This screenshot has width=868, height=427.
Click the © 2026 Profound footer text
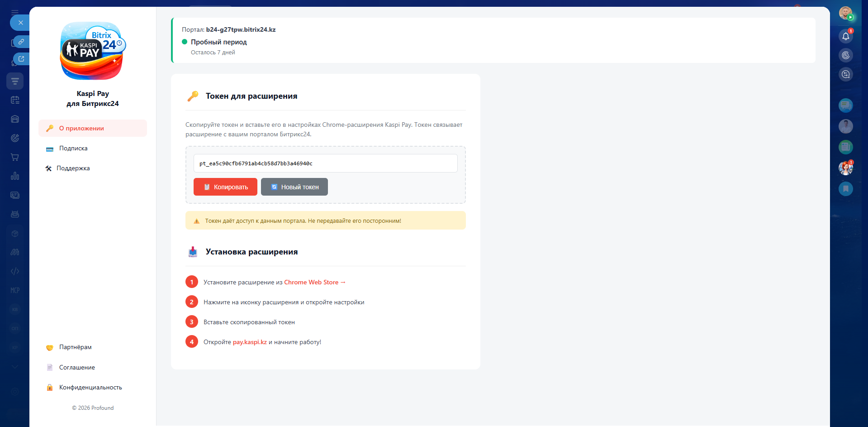coord(93,408)
